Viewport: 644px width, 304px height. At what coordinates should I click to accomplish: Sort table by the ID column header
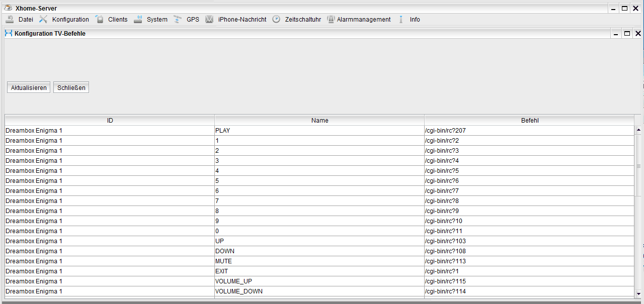(x=110, y=121)
